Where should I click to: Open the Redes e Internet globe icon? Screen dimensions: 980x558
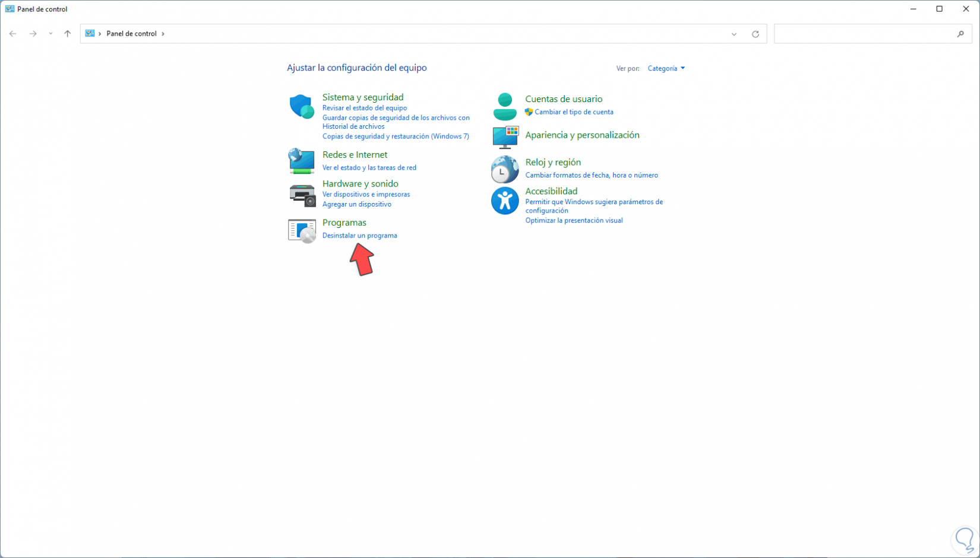[302, 161]
